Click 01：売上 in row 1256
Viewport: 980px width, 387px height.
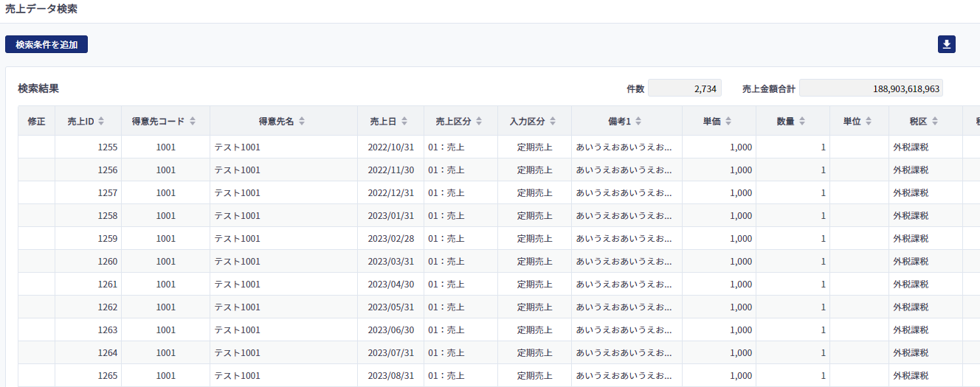(x=446, y=170)
